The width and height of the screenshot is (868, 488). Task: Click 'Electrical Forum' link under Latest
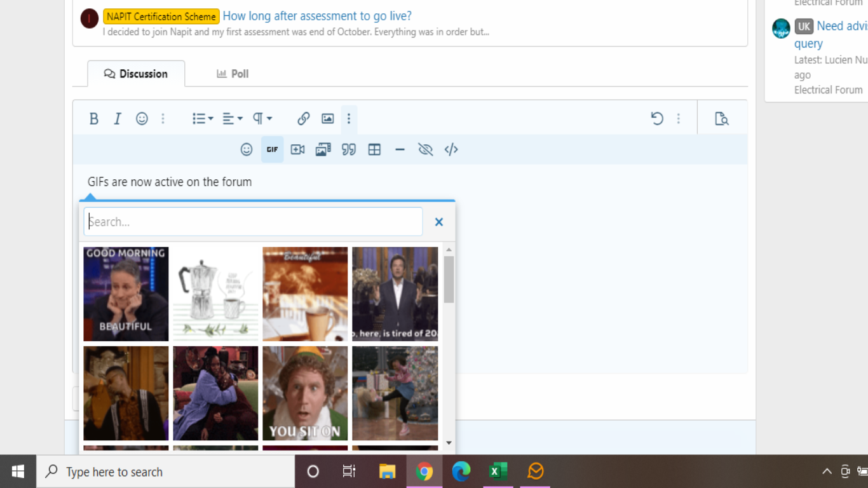pyautogui.click(x=829, y=90)
